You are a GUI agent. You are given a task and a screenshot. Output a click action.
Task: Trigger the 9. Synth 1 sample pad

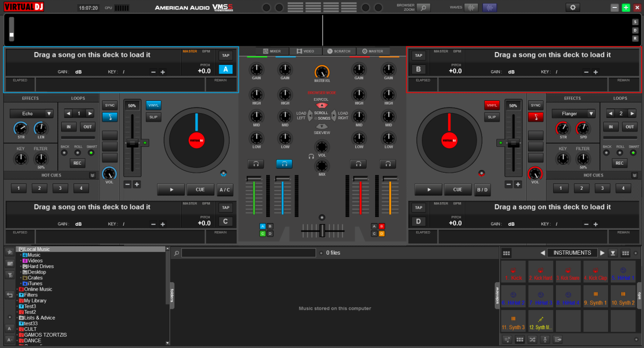tap(596, 297)
